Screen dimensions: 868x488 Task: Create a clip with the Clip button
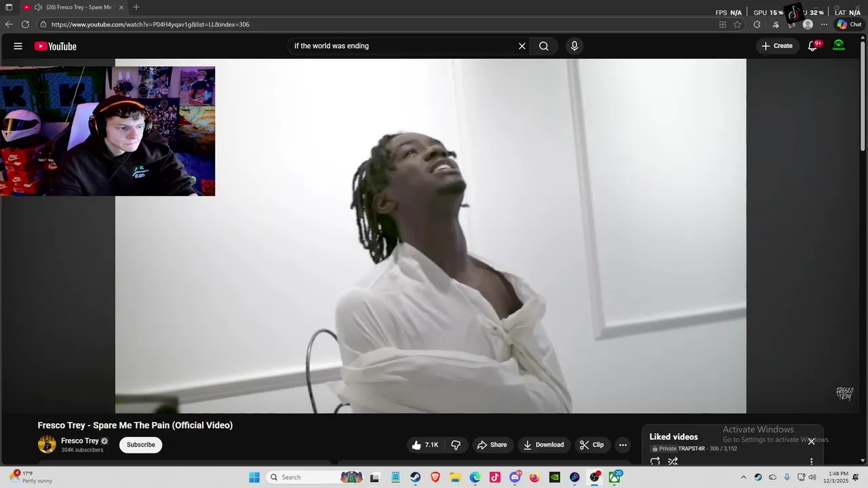[591, 445]
